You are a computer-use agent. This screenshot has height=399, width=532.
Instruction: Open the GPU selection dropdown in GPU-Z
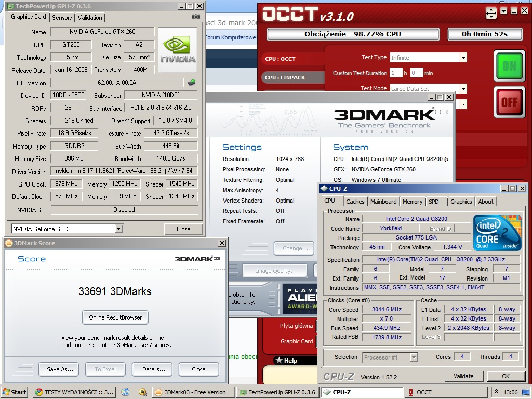pyautogui.click(x=118, y=229)
